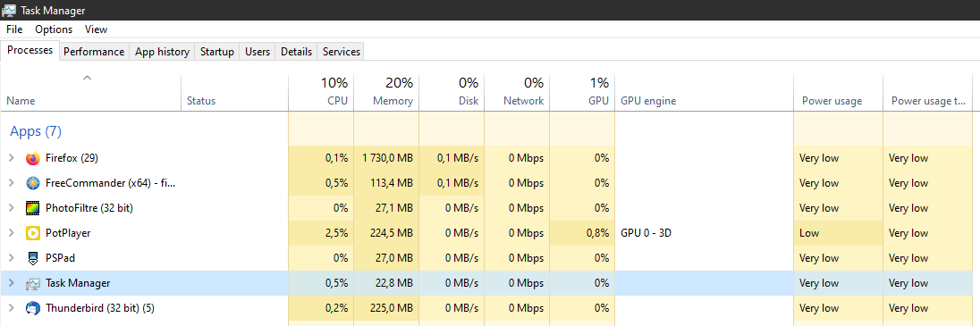This screenshot has width=980, height=326.
Task: Click the GPU 0 - 3D engine cell
Action: (705, 233)
